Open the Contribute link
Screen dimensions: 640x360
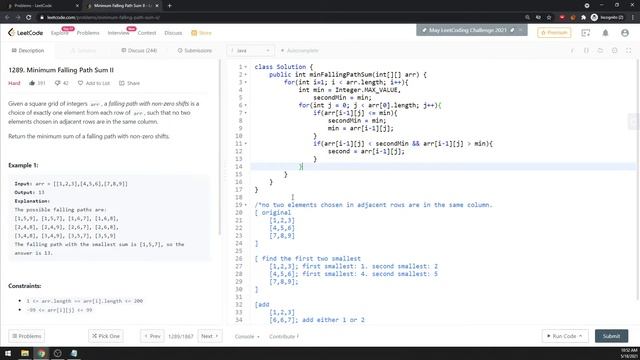[284, 336]
